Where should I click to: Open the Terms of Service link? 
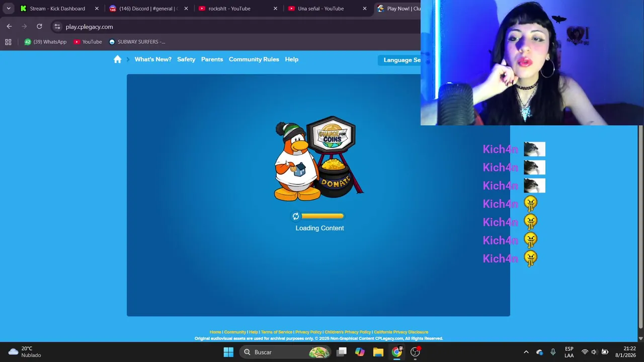coord(276,332)
